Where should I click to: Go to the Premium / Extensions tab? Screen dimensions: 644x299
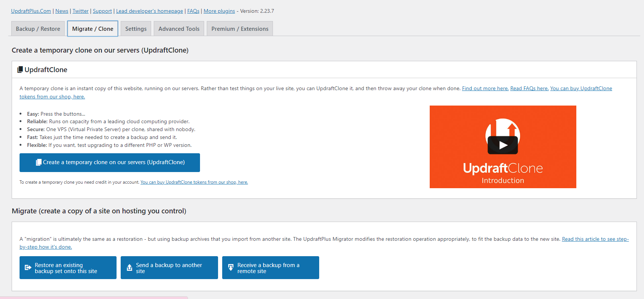point(240,29)
